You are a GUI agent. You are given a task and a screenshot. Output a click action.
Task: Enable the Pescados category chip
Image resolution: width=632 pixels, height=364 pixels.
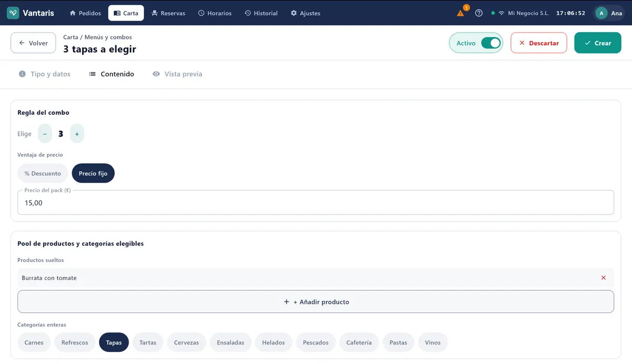click(x=315, y=342)
